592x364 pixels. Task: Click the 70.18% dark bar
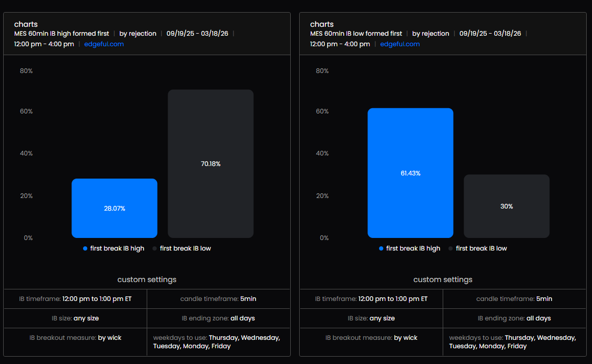(x=211, y=164)
